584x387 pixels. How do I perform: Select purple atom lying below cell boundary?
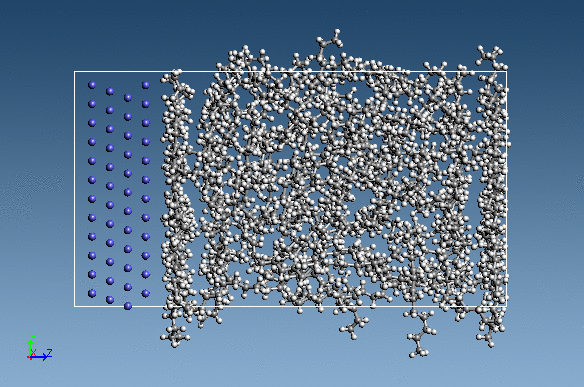click(x=128, y=306)
